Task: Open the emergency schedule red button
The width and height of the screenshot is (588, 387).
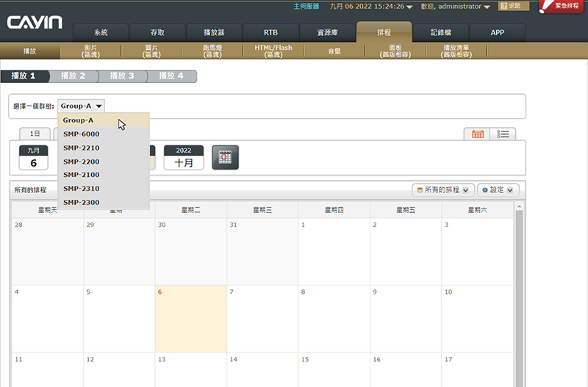Action: click(561, 7)
